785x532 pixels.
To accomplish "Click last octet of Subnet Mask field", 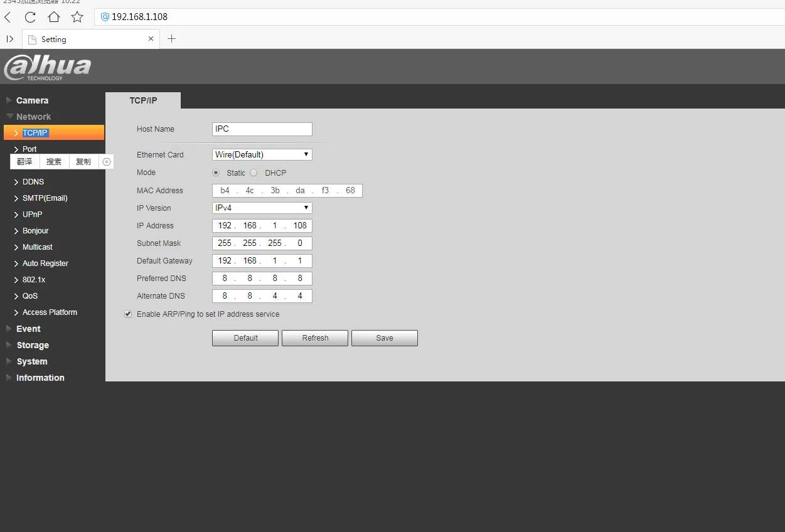I will tap(300, 243).
